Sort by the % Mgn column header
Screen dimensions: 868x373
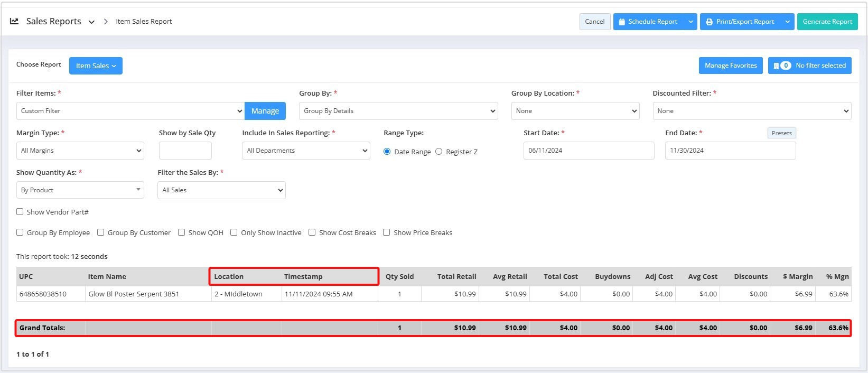click(837, 276)
